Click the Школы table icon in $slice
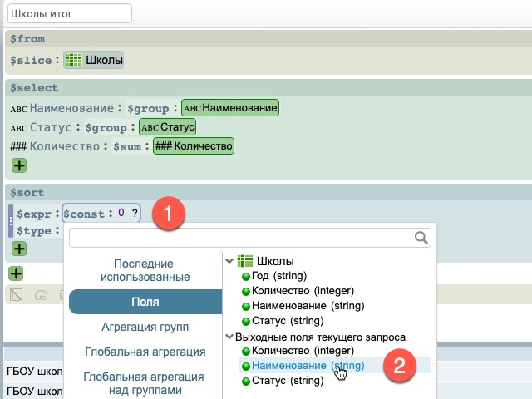 pyautogui.click(x=74, y=60)
